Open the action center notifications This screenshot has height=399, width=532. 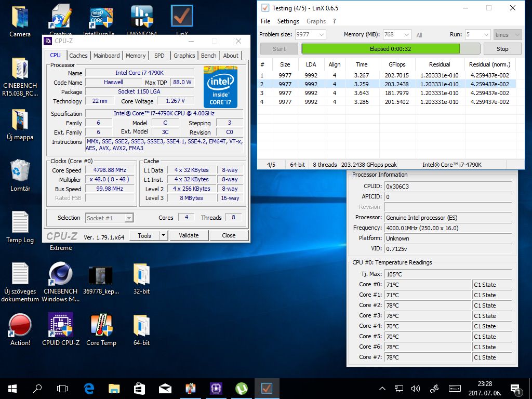click(x=516, y=389)
